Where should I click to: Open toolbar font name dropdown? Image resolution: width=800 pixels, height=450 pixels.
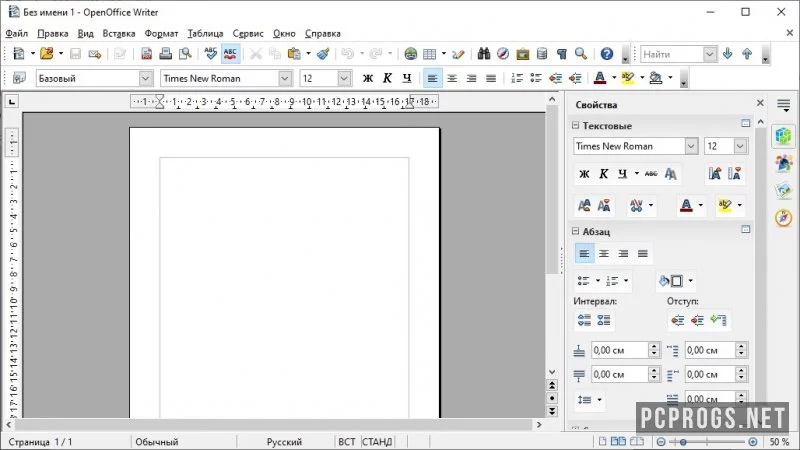pyautogui.click(x=285, y=79)
